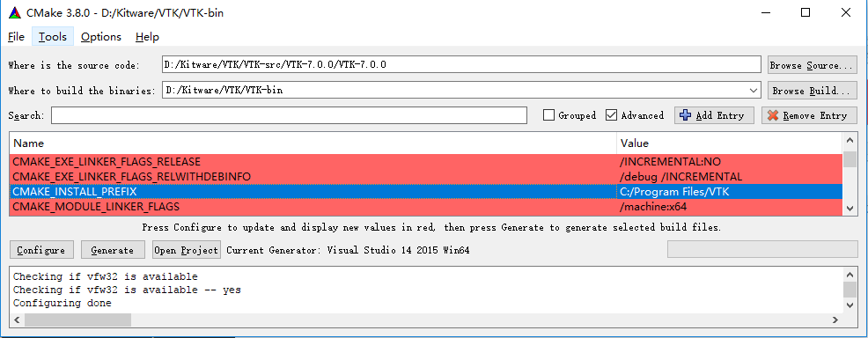Click the 'Configuring done' log line
Screen dimensions: 868x338
(x=62, y=303)
